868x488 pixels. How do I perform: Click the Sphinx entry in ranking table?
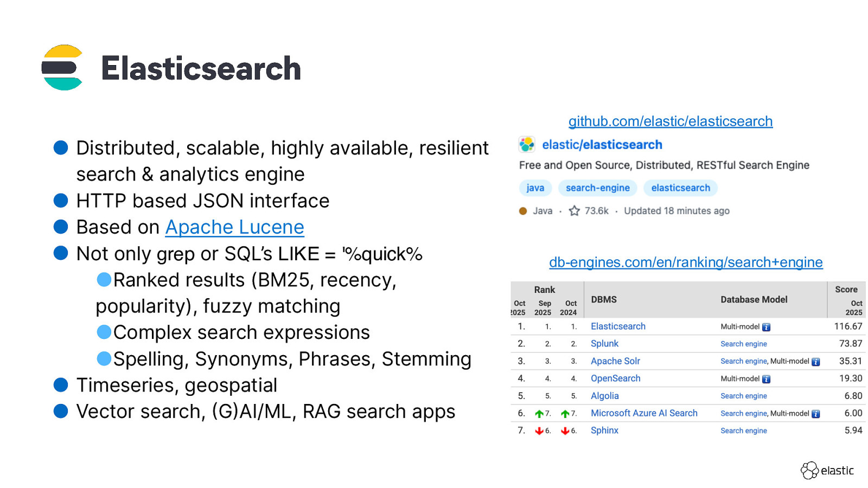tap(604, 431)
